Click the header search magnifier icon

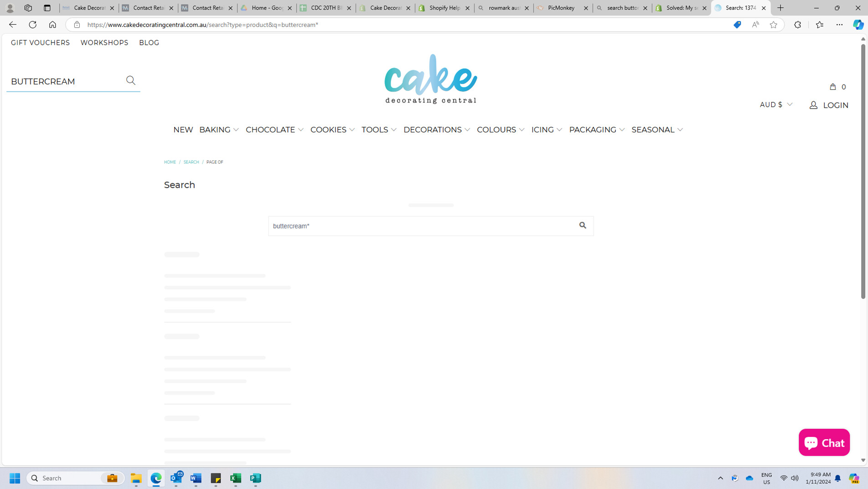pyautogui.click(x=131, y=81)
